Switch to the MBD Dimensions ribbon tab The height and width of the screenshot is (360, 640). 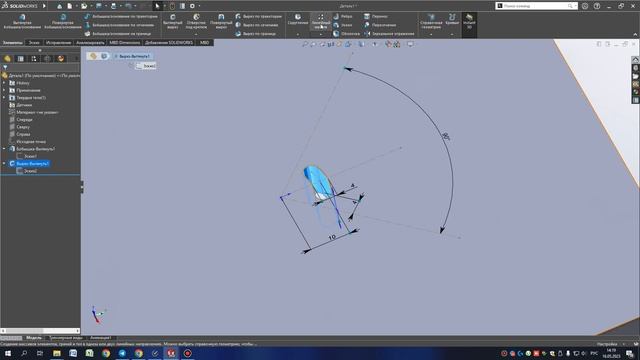(124, 42)
